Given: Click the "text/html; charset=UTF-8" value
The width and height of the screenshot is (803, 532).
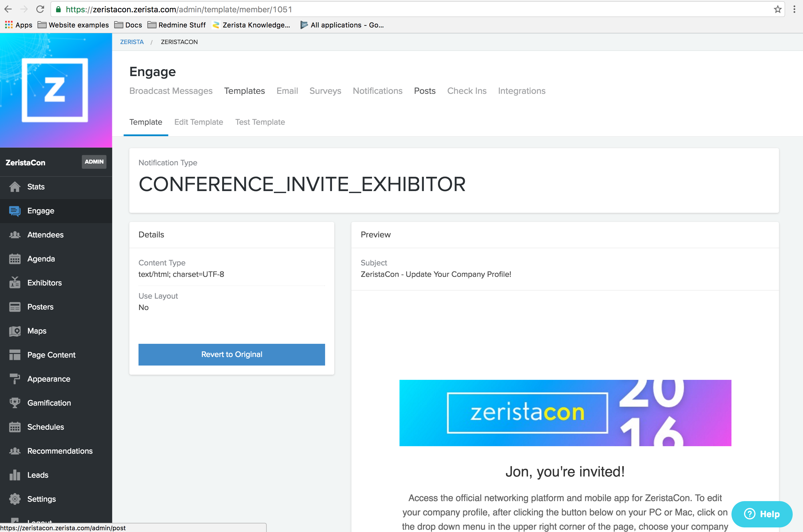Looking at the screenshot, I should [x=181, y=274].
